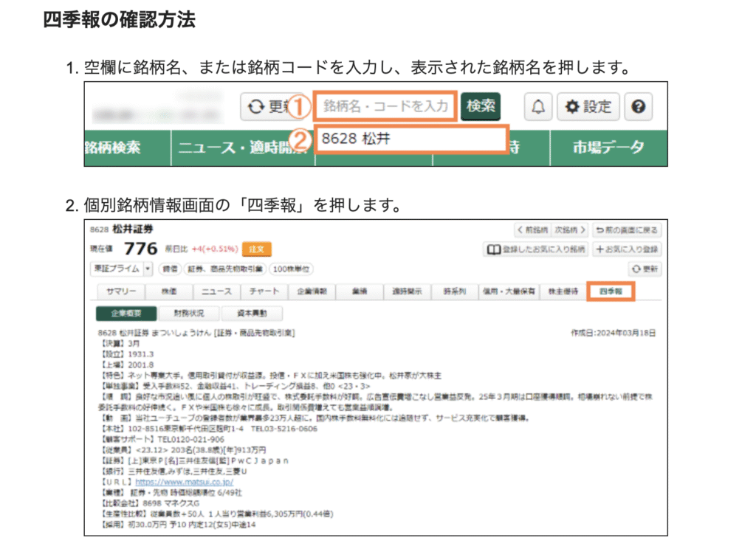Switch to the 株価 tab
756x546 pixels.
[169, 291]
